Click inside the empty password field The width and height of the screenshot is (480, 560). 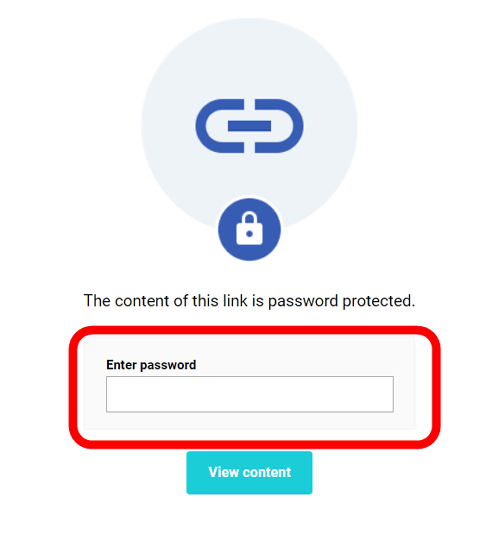[x=250, y=394]
